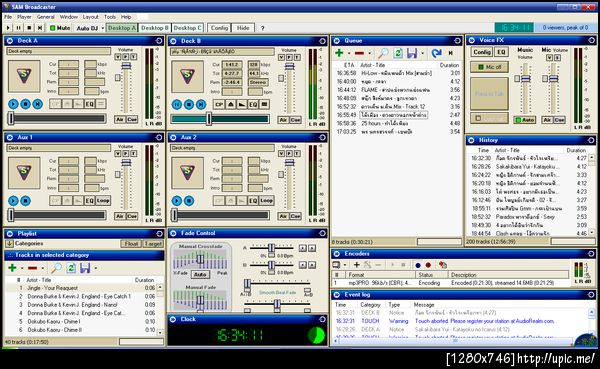600x369 pixels.
Task: Remove a track from the Queue
Action: click(359, 53)
